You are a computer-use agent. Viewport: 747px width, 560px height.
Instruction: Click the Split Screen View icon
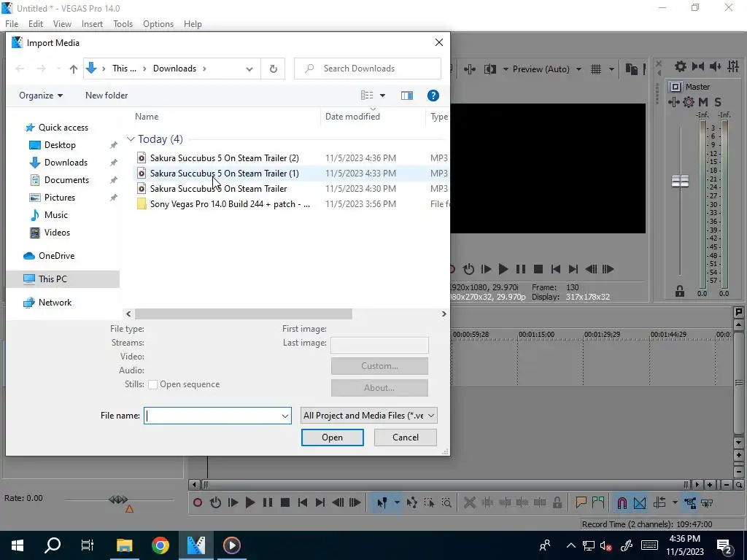(489, 69)
